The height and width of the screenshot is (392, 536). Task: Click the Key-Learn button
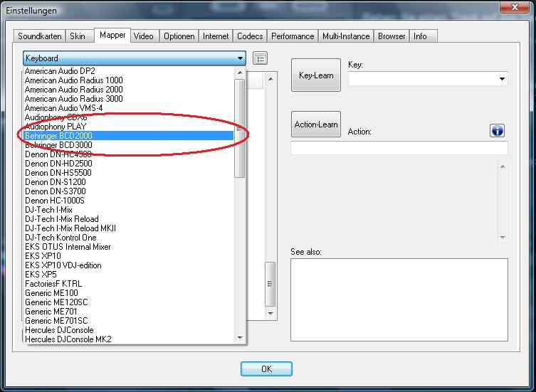point(316,75)
